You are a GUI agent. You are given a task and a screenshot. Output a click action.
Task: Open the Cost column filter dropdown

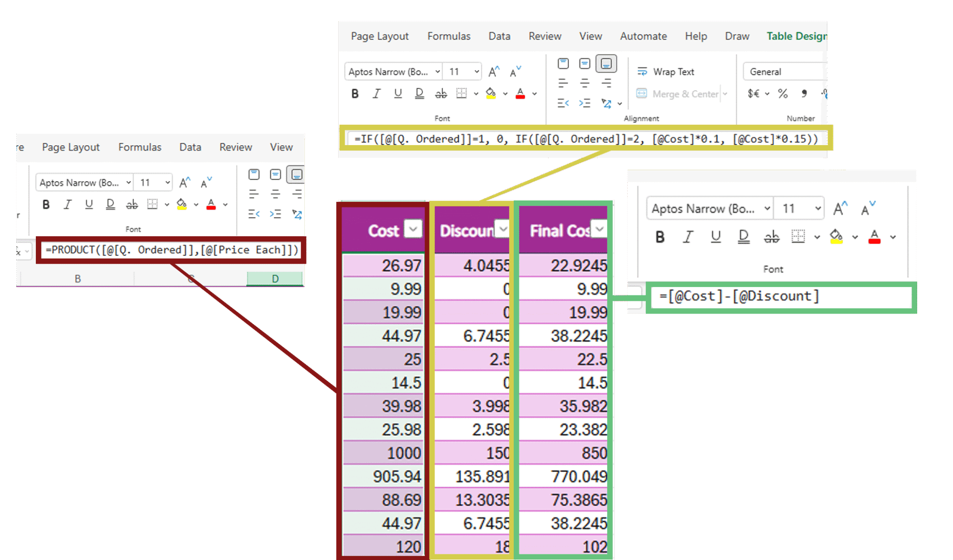(x=412, y=229)
